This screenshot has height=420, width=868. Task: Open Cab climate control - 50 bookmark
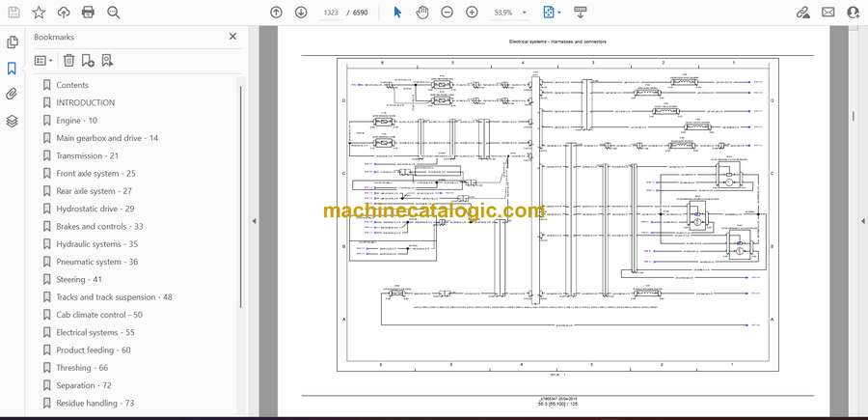(x=99, y=315)
